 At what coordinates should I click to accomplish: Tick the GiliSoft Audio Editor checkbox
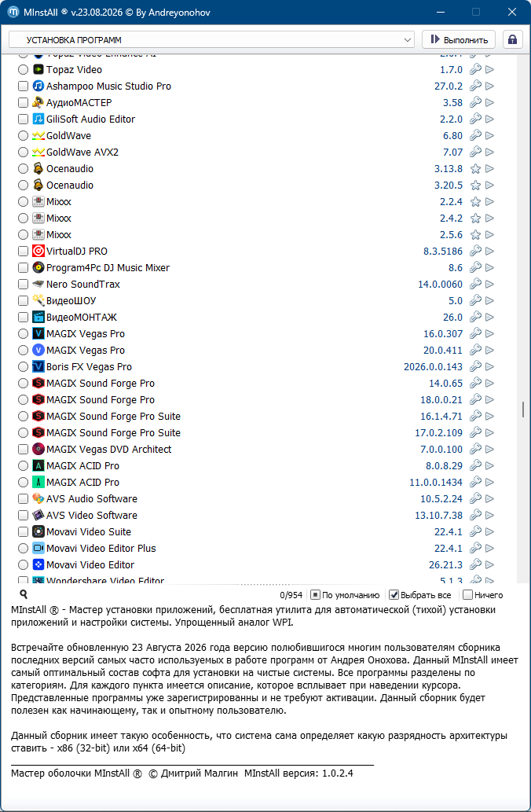24,119
